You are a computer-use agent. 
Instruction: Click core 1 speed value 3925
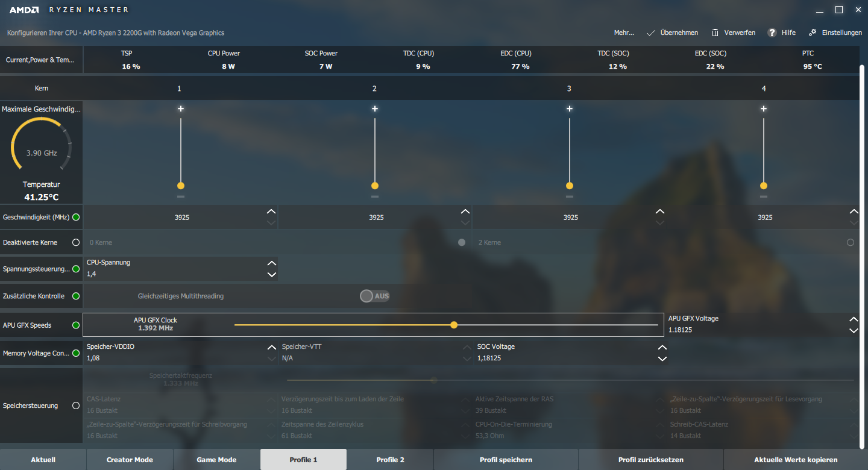click(x=182, y=218)
